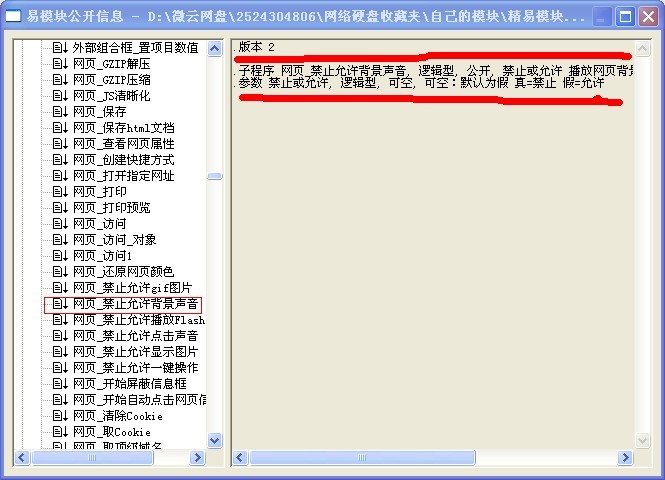Select tree item 网页_取Cookie
The image size is (665, 480).
pos(112,432)
